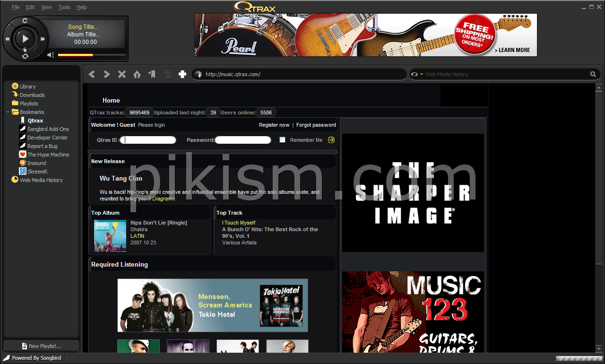Viewport: 605px width, 364px height.
Task: Go back using the browser back arrow
Action: pyautogui.click(x=92, y=74)
